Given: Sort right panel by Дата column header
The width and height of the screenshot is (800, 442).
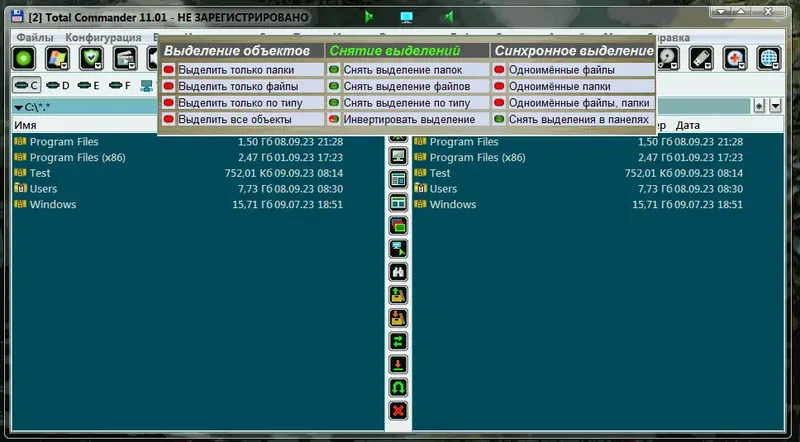Looking at the screenshot, I should point(687,125).
